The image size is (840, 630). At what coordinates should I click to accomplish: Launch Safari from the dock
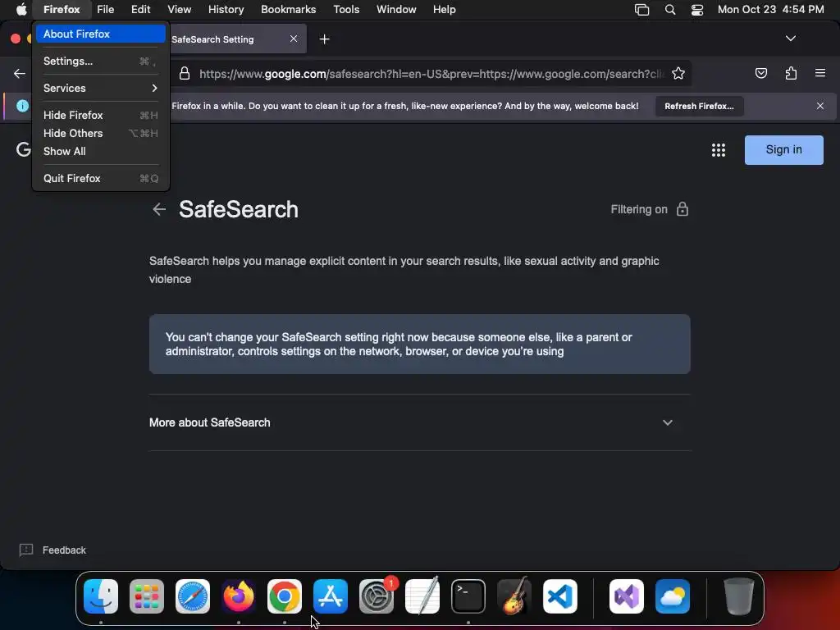click(193, 596)
